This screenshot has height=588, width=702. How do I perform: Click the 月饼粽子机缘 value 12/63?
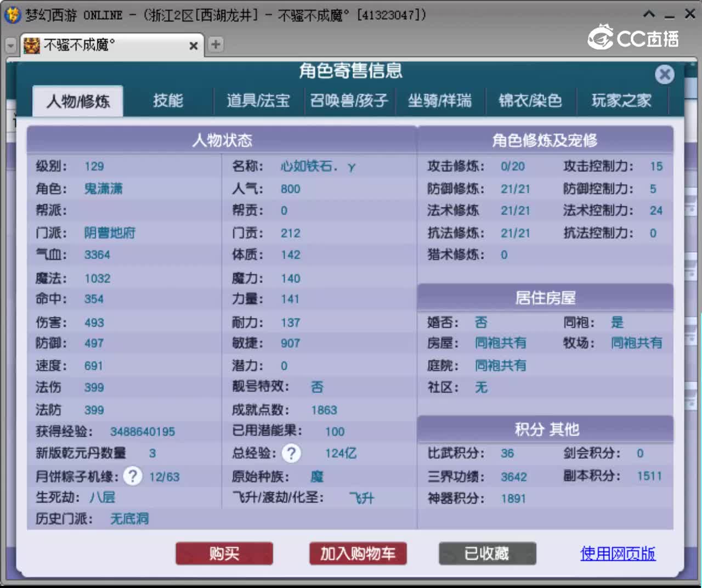[x=165, y=477]
